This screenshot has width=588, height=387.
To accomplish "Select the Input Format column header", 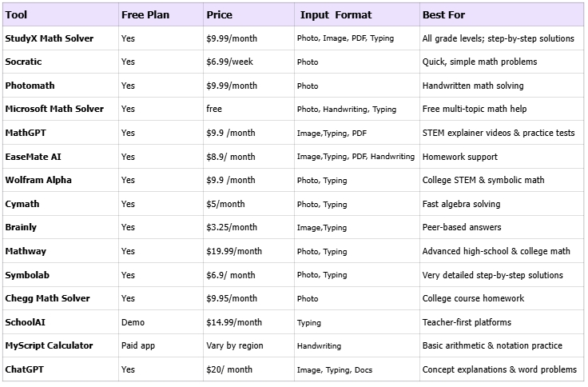I will coord(336,14).
